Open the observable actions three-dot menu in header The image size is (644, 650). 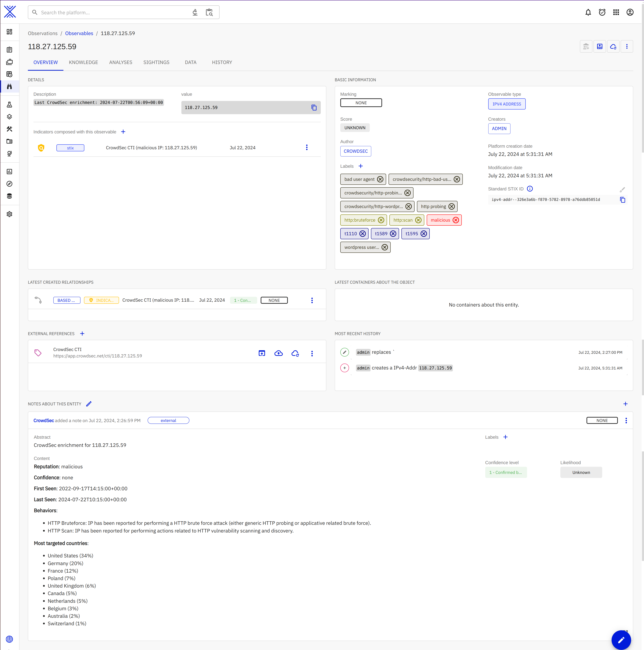point(627,47)
